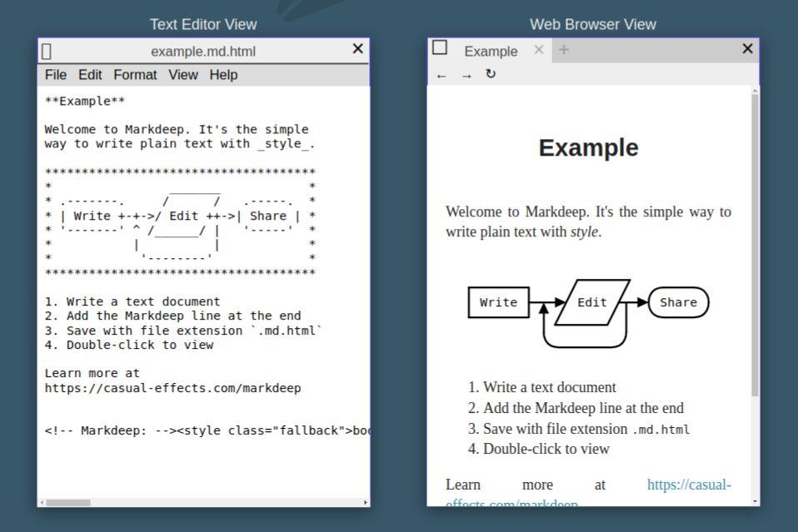Reload the page in web browser
This screenshot has height=532, width=798.
491,74
